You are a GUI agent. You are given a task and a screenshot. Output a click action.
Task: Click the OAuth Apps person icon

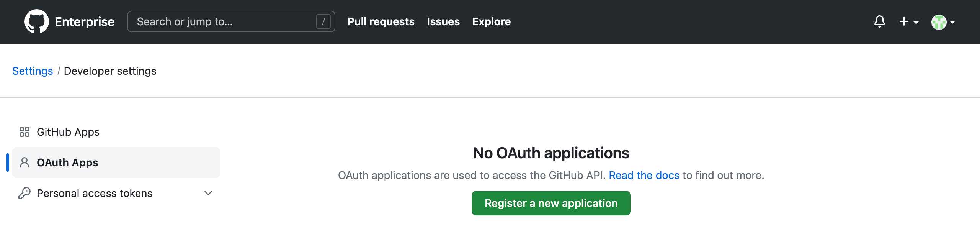click(x=24, y=163)
